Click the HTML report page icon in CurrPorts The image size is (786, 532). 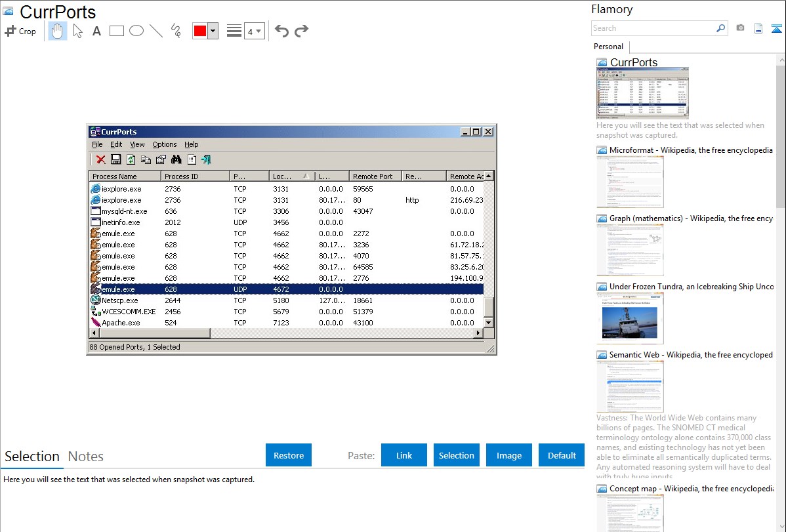click(192, 159)
